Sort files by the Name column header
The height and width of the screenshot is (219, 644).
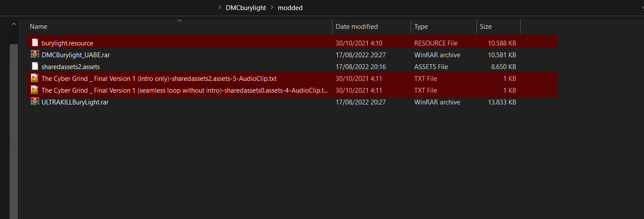click(38, 27)
